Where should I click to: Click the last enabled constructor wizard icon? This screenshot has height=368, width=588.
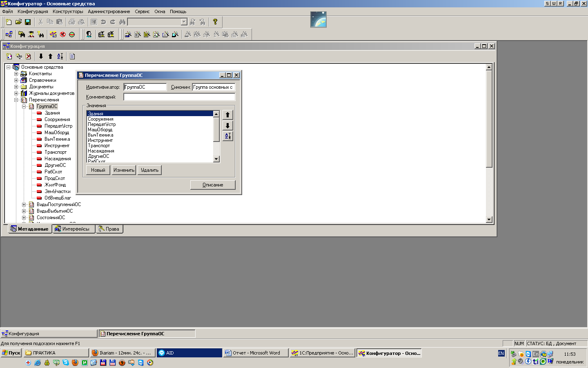(175, 34)
